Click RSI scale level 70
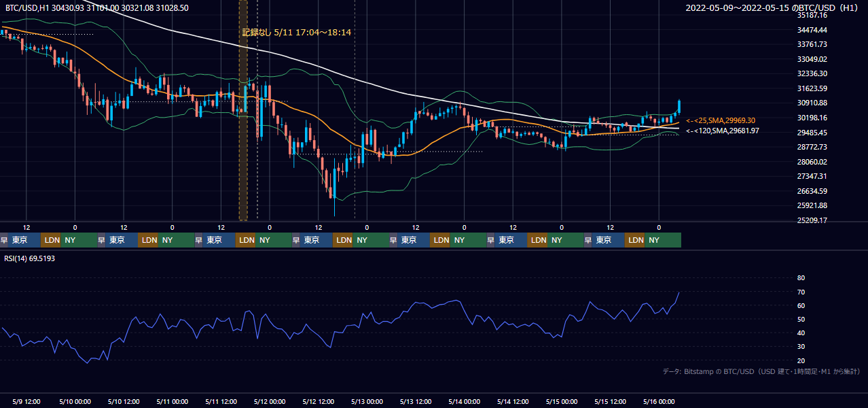Viewport: 868px width, 408px height. click(x=801, y=292)
